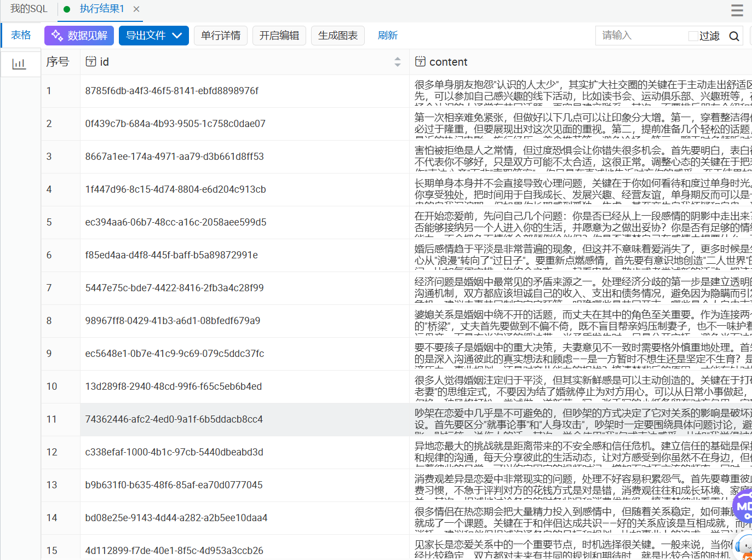This screenshot has width=752, height=560.
Task: Open the hamburger menu icon
Action: [x=737, y=10]
